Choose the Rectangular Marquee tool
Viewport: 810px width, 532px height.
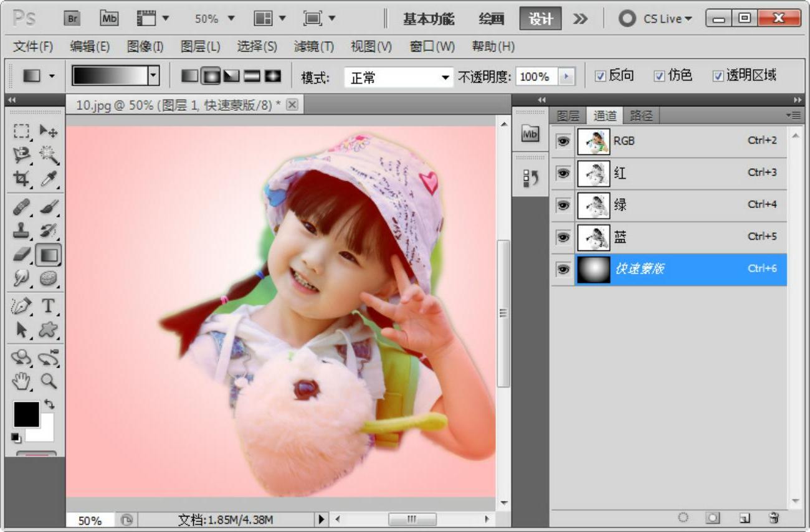[x=22, y=131]
